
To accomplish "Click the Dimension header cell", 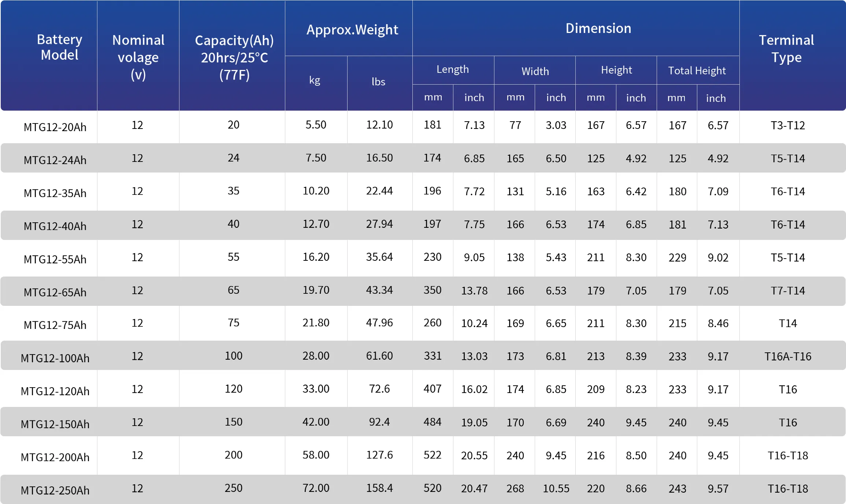I will [598, 28].
